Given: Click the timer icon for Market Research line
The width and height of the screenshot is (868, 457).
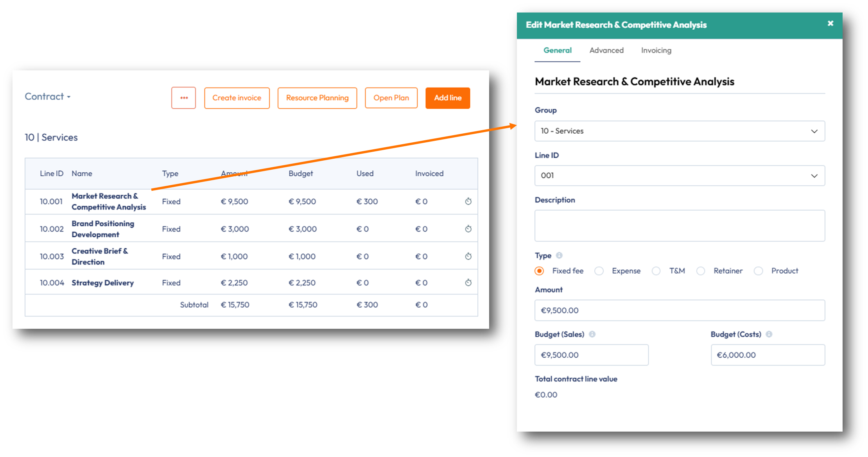Looking at the screenshot, I should click(468, 201).
